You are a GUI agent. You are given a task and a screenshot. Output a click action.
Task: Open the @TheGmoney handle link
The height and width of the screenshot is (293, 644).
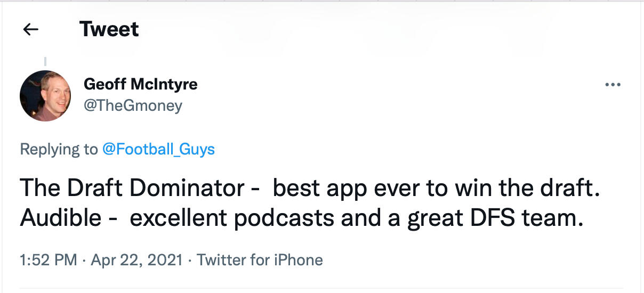coord(133,105)
